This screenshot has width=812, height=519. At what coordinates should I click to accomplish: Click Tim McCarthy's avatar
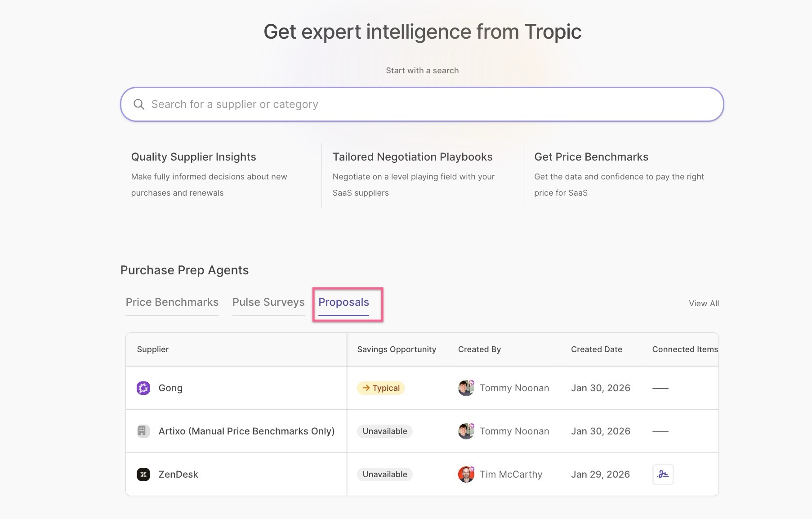(x=466, y=474)
